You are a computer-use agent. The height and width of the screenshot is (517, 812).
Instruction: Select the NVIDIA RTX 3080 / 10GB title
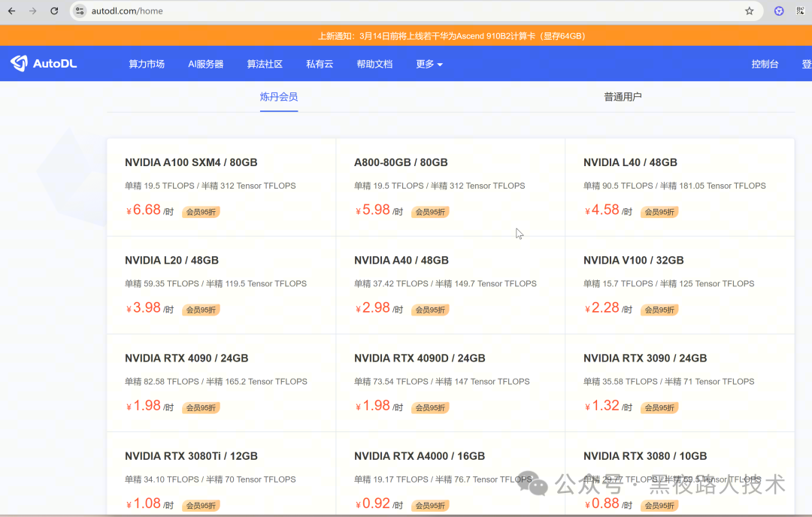pyautogui.click(x=645, y=456)
